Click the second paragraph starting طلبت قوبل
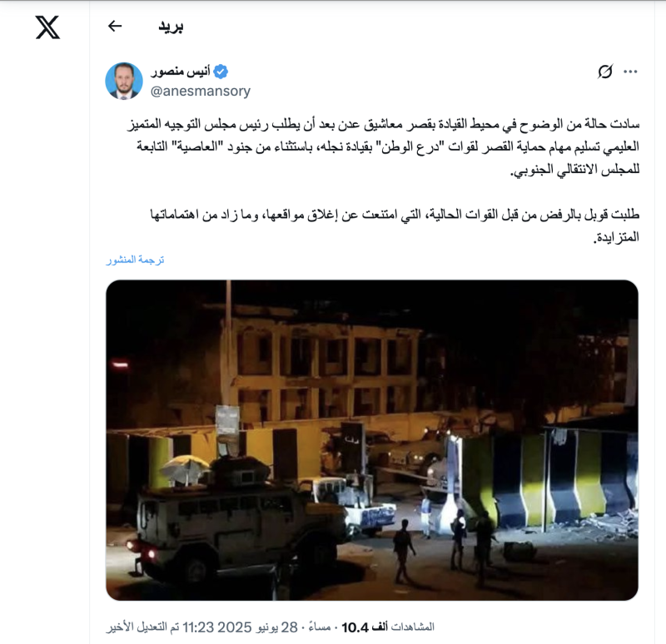 pyautogui.click(x=395, y=225)
